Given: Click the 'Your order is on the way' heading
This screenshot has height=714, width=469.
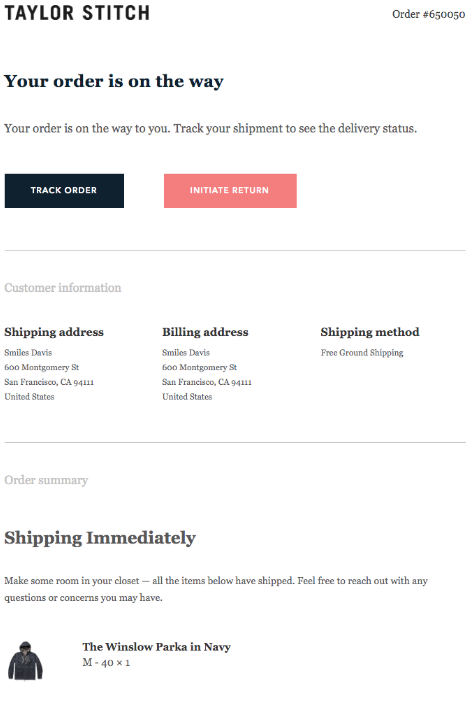Looking at the screenshot, I should pos(114,82).
